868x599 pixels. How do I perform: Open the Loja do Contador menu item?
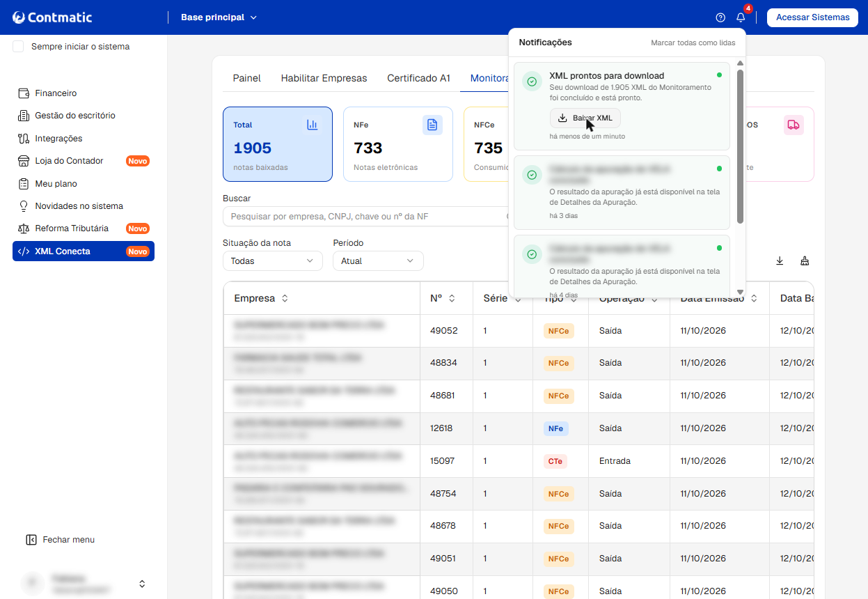(84, 161)
